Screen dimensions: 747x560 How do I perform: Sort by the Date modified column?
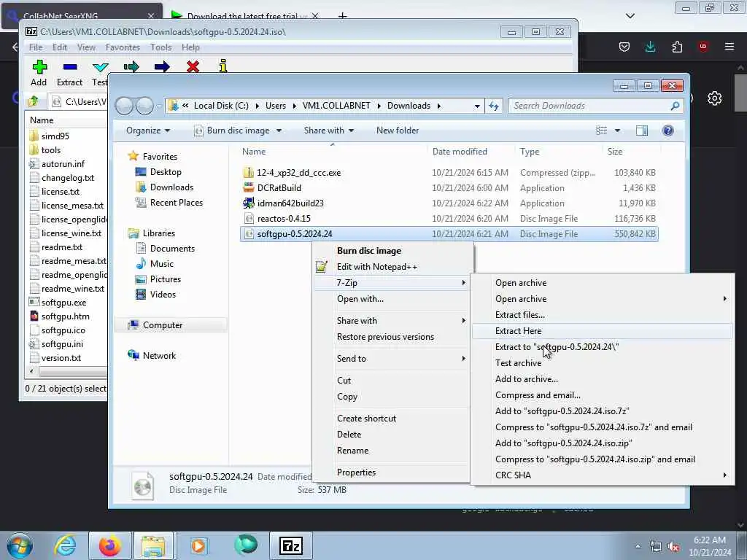click(460, 152)
